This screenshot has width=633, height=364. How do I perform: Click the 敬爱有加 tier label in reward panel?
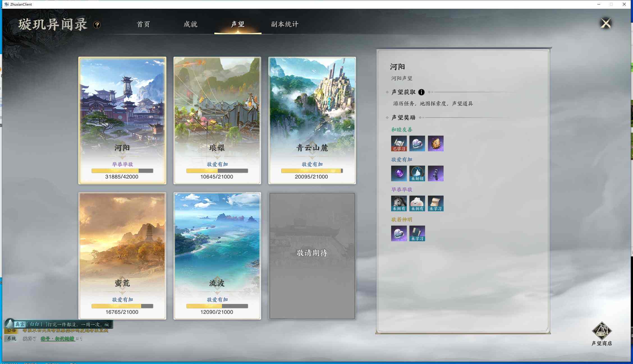tap(402, 159)
